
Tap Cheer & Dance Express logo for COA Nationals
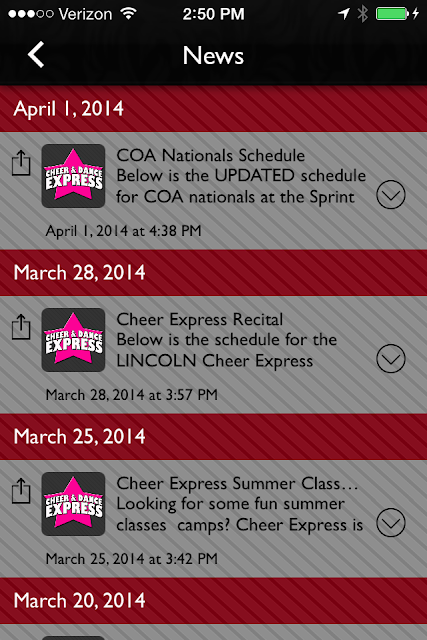(73, 176)
